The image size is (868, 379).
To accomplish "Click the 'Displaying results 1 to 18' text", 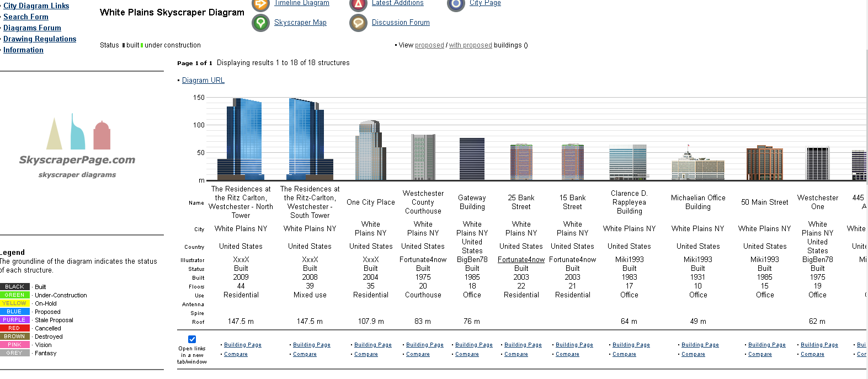I will 283,63.
